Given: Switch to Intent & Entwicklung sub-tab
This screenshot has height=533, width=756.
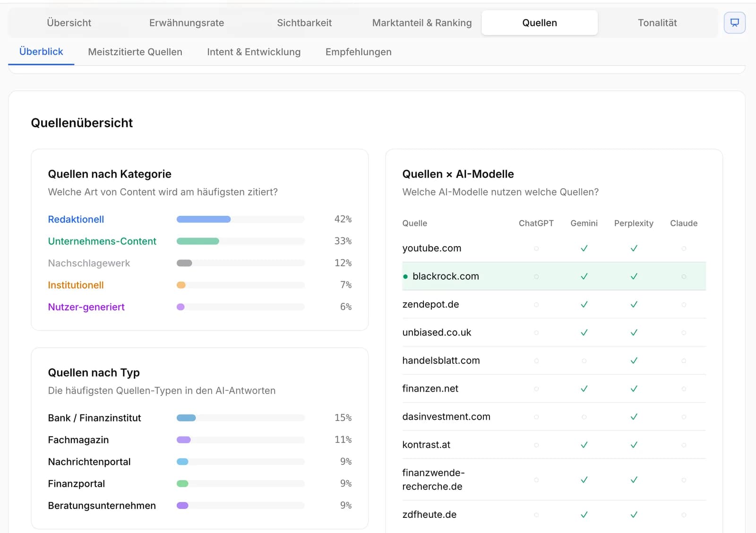Looking at the screenshot, I should (x=254, y=52).
